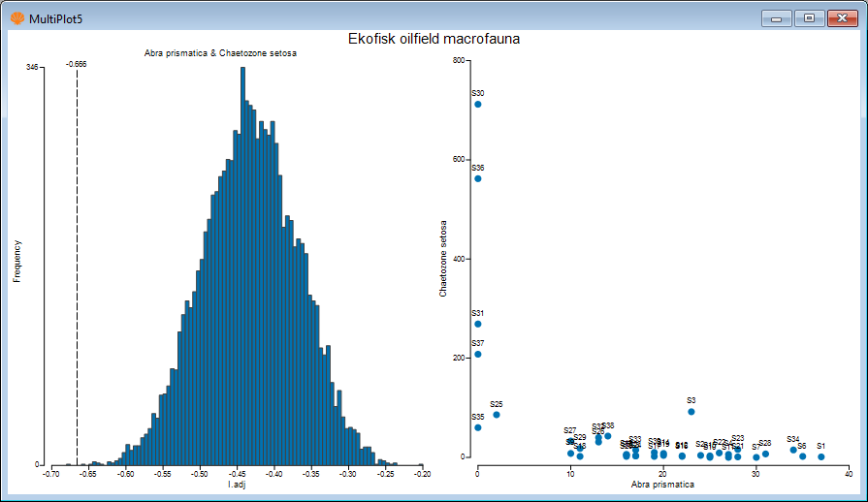The height and width of the screenshot is (502, 868).
Task: Click the S37 data point
Action: [478, 355]
